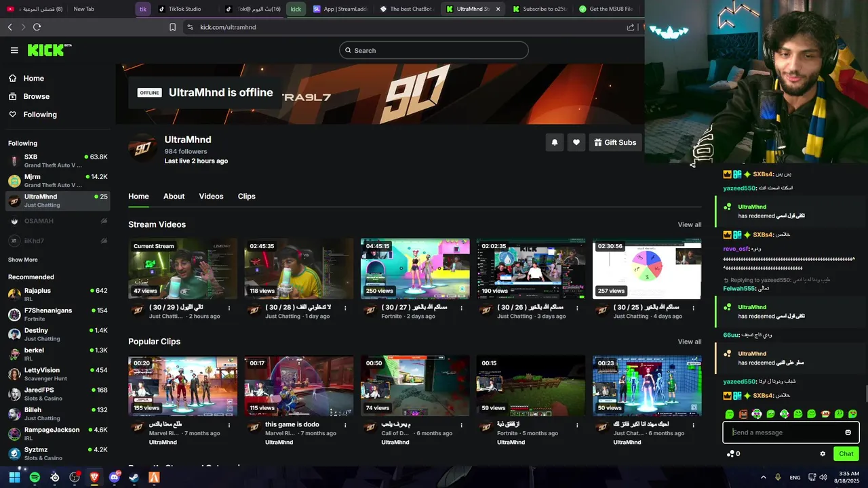This screenshot has width=868, height=488.
Task: Open Spotify from the taskbar
Action: 35,477
